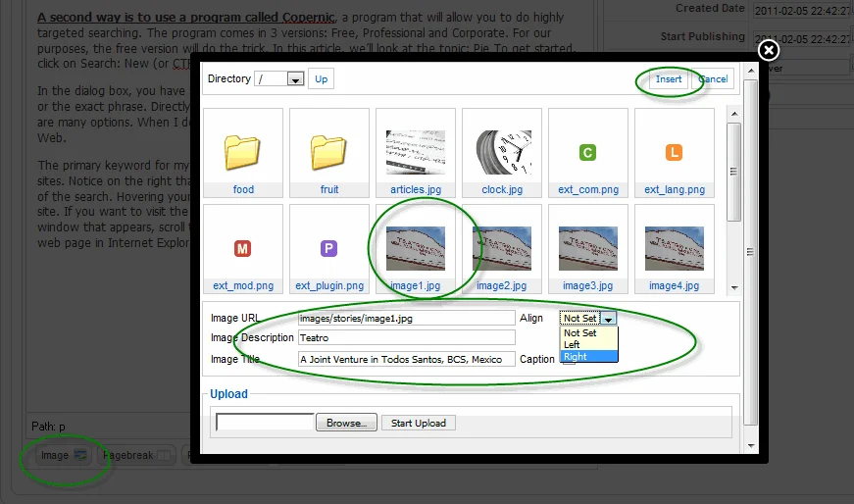Click the Insert button

669,79
